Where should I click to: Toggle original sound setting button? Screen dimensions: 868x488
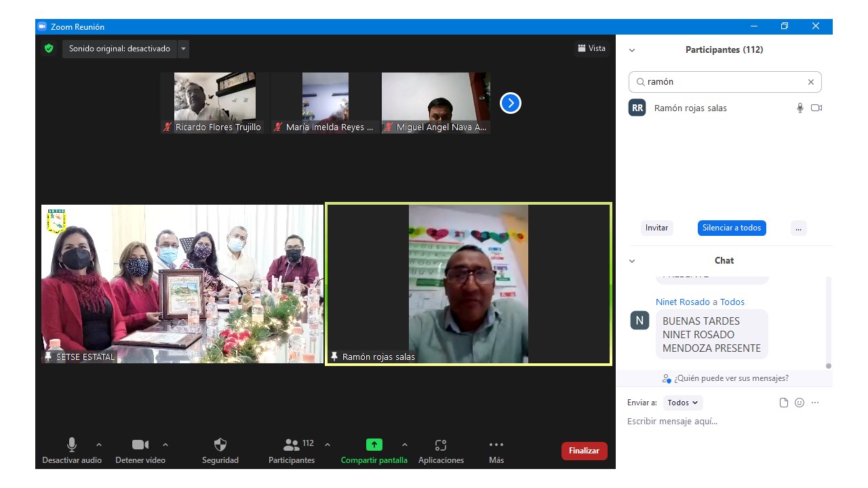click(x=119, y=49)
